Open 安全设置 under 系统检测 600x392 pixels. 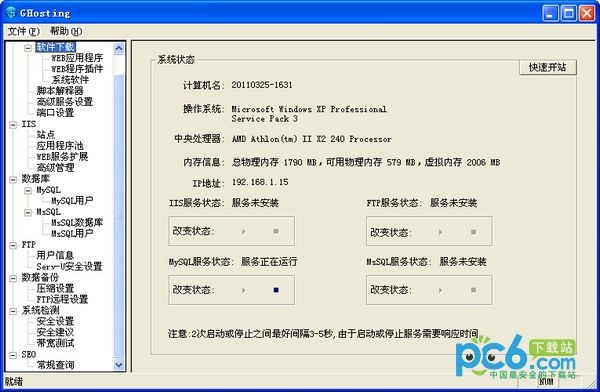pyautogui.click(x=55, y=321)
